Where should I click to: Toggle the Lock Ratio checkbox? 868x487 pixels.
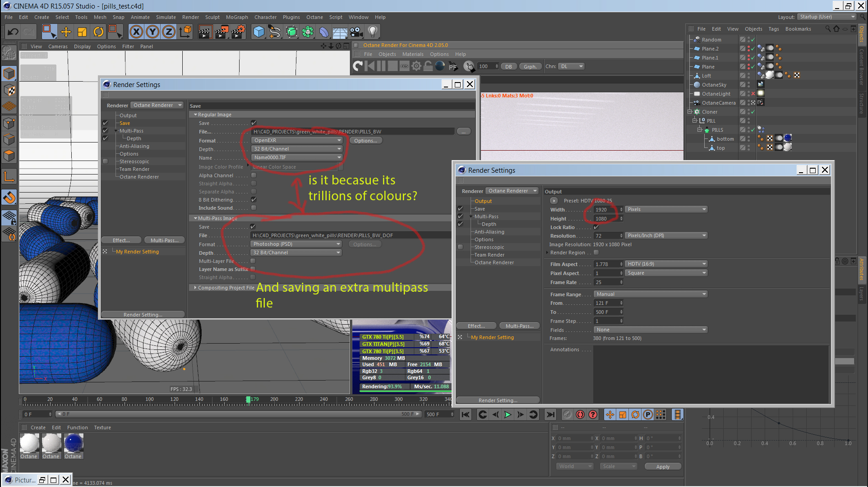[x=596, y=227]
